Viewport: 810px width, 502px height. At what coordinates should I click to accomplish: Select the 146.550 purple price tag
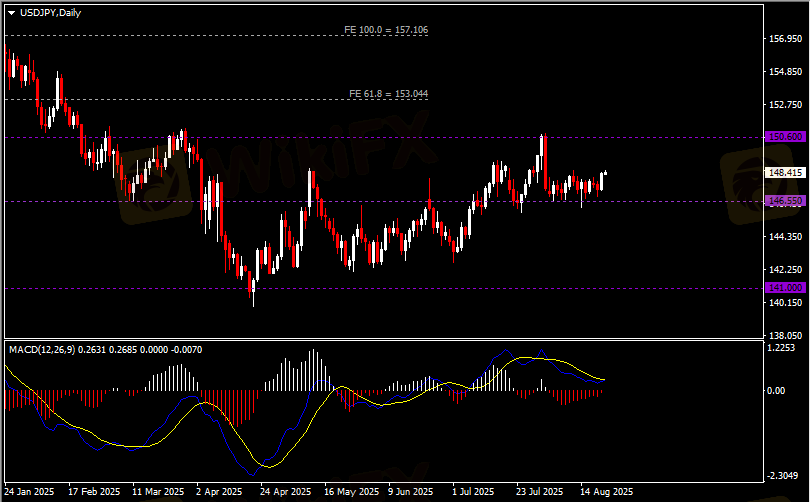pos(785,201)
